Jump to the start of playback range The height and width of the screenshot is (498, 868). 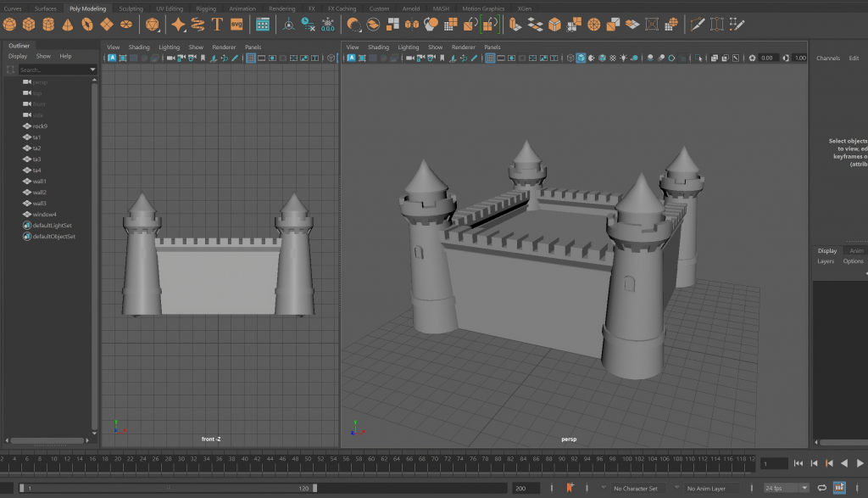pyautogui.click(x=798, y=463)
